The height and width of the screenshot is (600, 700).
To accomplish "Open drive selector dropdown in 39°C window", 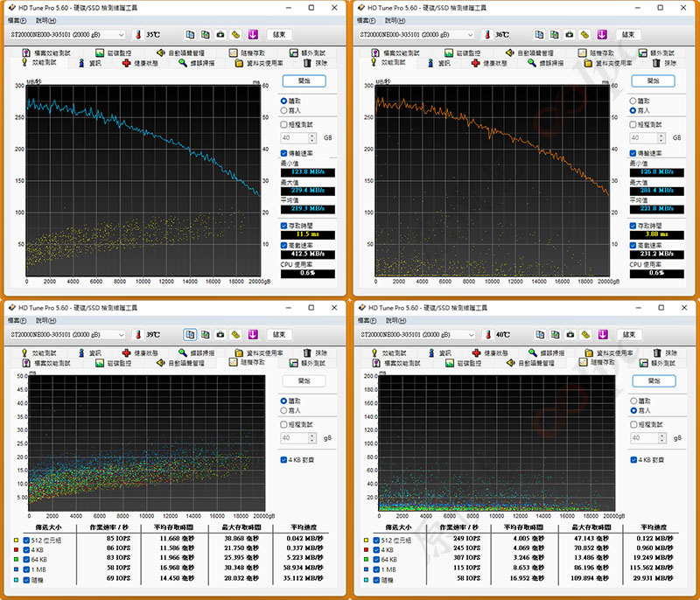I will 67,334.
